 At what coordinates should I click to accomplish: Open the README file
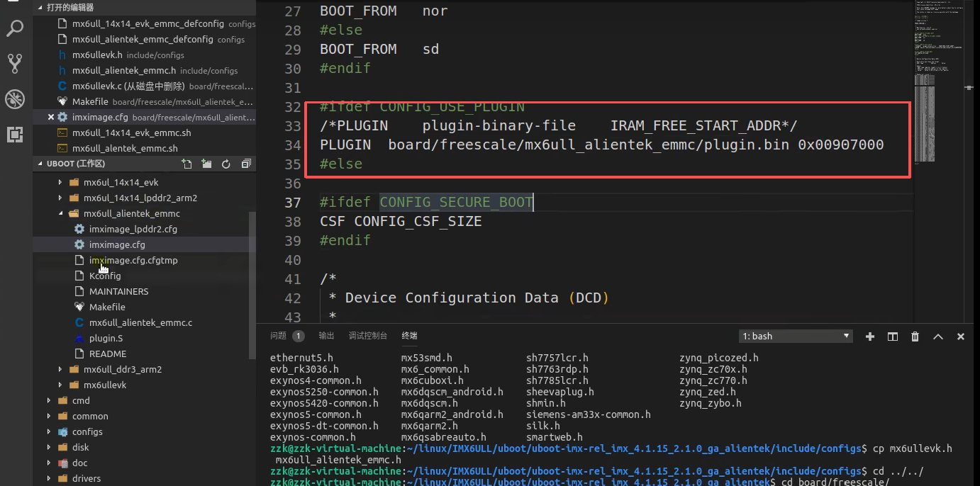108,354
